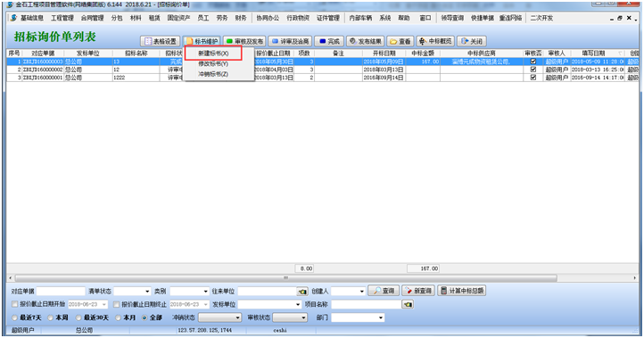
Task: Select the 本月 radio button
Action: tap(118, 317)
